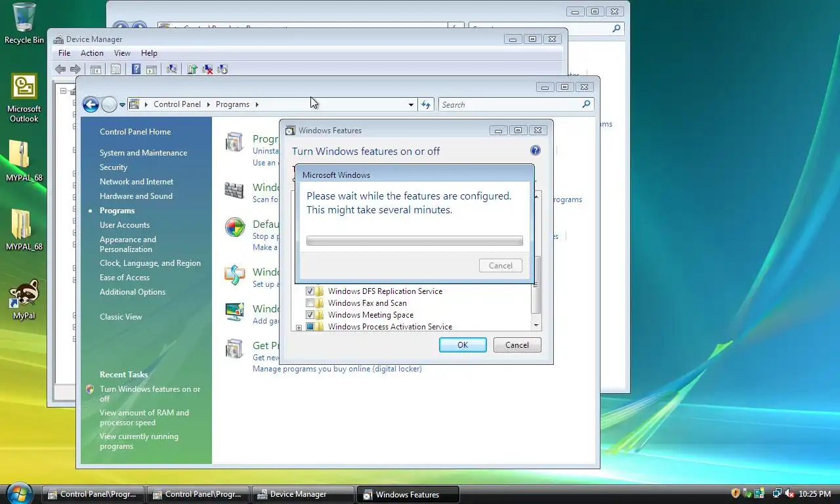The width and height of the screenshot is (840, 504).
Task: Click Cancel next to the OK button
Action: (517, 345)
